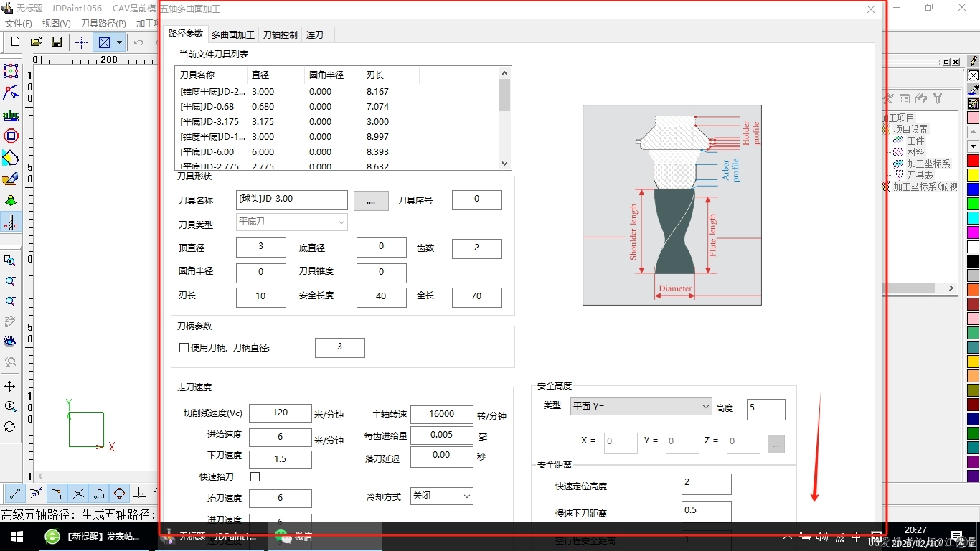This screenshot has height=551, width=980.
Task: Click the rotate view circular-arrows icon
Action: tap(10, 427)
